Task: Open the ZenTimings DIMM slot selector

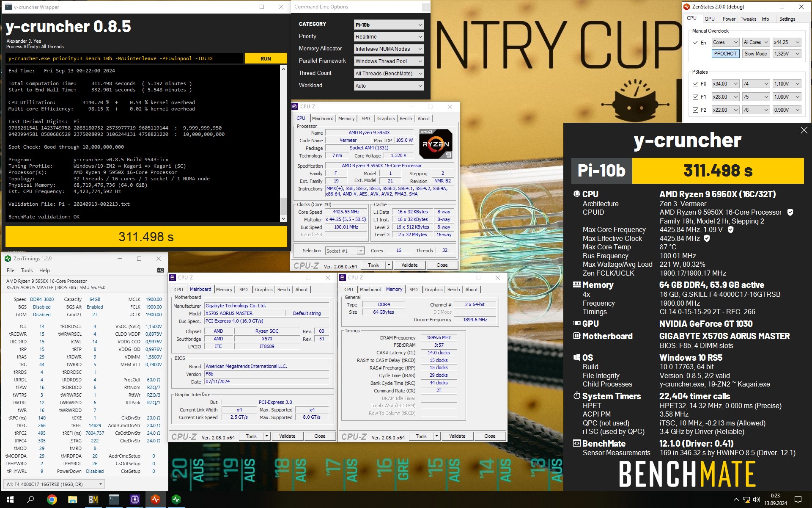Action: tap(54, 484)
